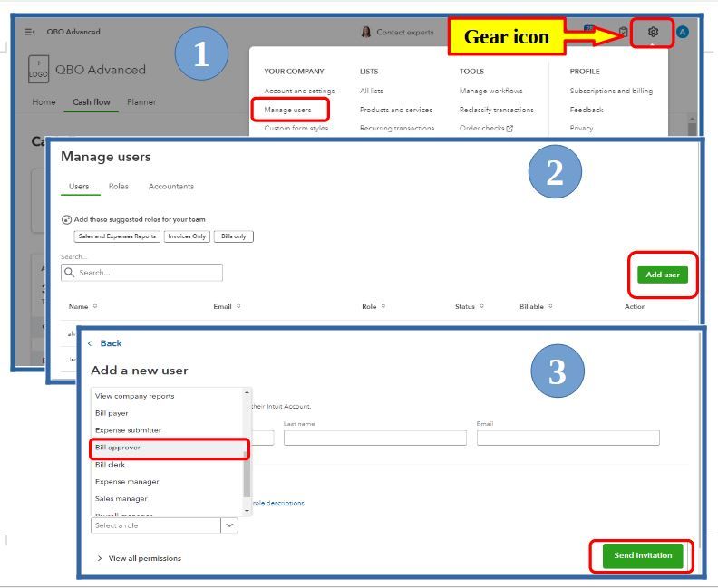Switch to the Cash flow tab
Image resolution: width=718 pixels, height=588 pixels.
92,102
